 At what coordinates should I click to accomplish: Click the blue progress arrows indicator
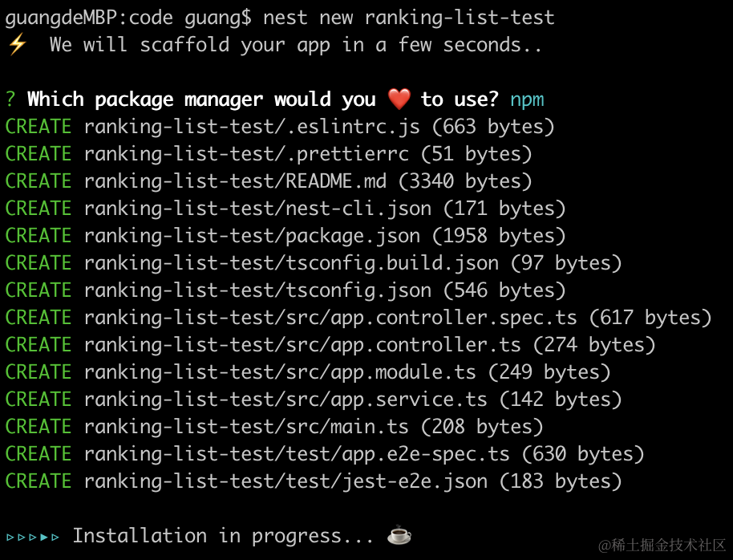click(x=33, y=536)
